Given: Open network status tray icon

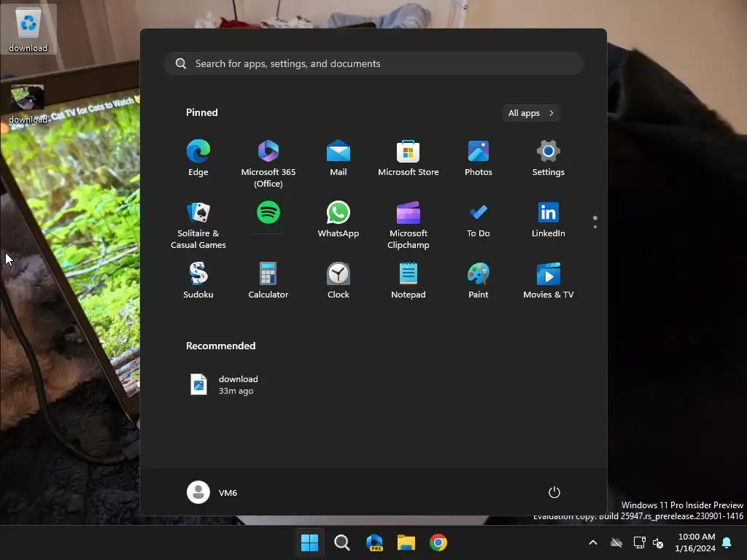Looking at the screenshot, I should pyautogui.click(x=639, y=542).
